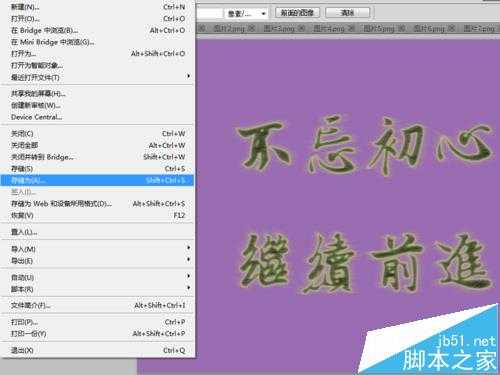Choose Open as Smart Object (打开为智能对象)
The width and height of the screenshot is (500, 375).
coord(97,65)
